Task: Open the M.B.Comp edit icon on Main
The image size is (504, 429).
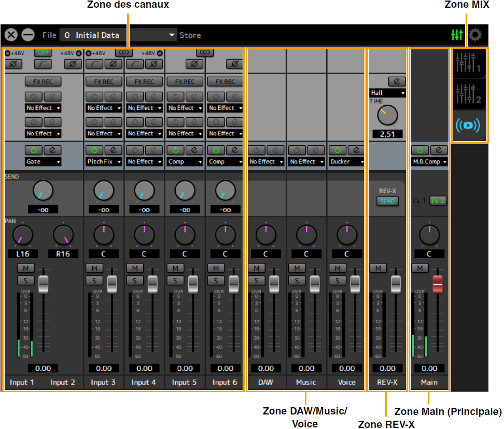Action: pyautogui.click(x=439, y=150)
